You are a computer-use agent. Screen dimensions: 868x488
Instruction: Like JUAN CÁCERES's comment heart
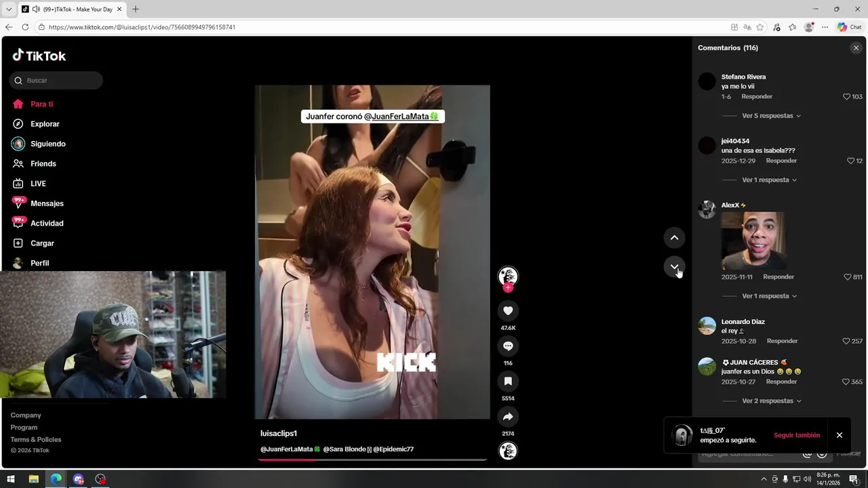pos(846,382)
